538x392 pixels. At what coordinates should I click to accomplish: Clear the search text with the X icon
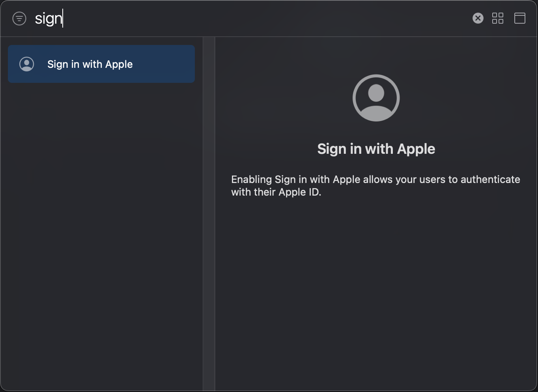pyautogui.click(x=478, y=18)
